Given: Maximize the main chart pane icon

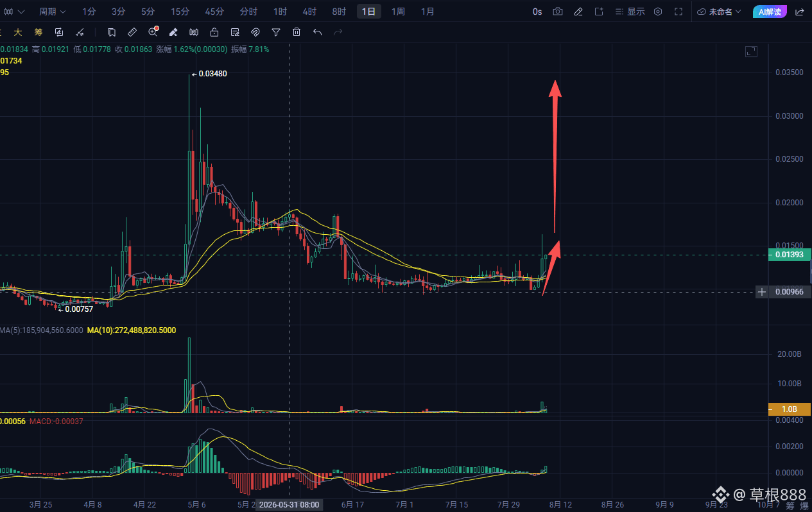Looking at the screenshot, I should [751, 52].
